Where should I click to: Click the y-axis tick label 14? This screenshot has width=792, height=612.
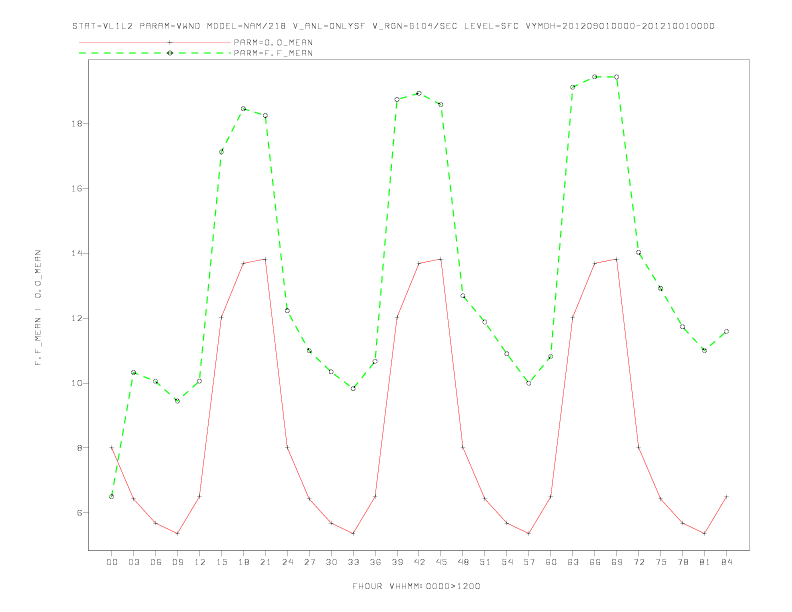pos(77,253)
